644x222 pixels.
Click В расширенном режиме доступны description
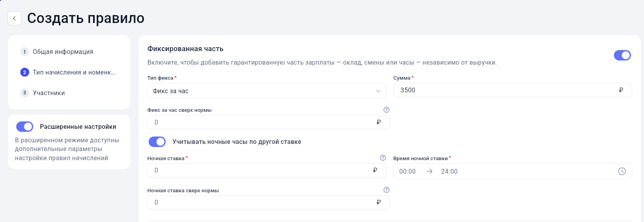(x=67, y=149)
